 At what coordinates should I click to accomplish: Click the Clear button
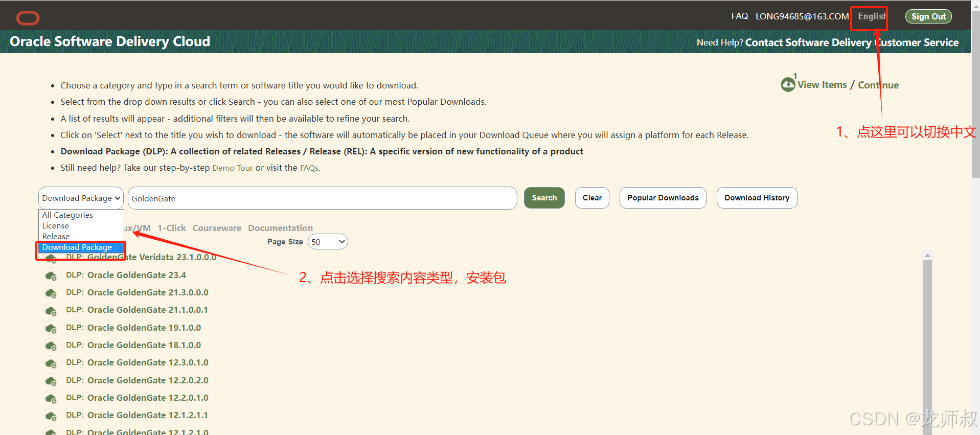(592, 198)
